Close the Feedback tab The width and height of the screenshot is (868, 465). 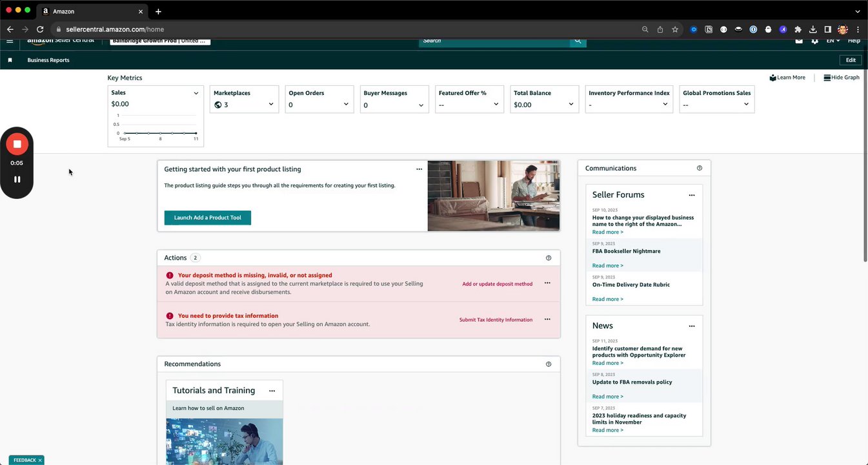(x=40, y=460)
